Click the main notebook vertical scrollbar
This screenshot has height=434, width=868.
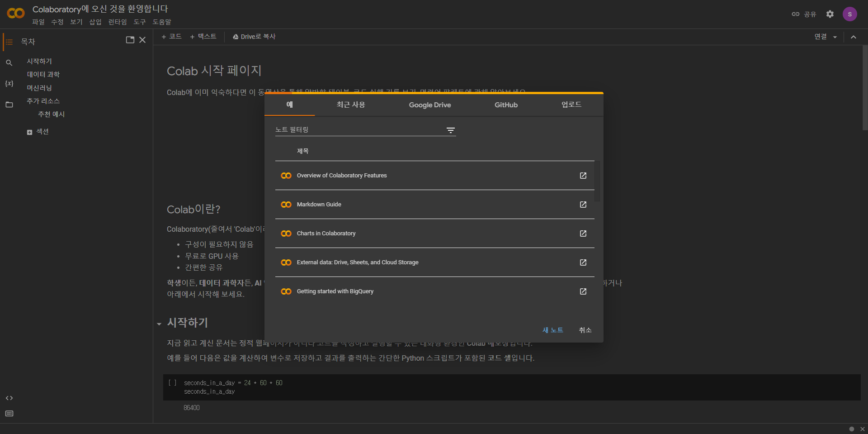click(x=865, y=88)
